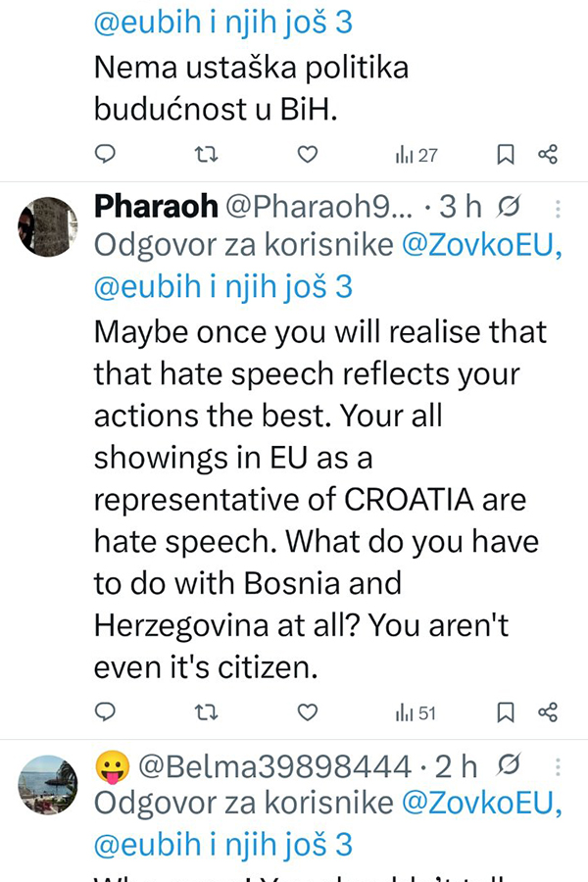Reply to Pharaoh's tweet

point(107,712)
